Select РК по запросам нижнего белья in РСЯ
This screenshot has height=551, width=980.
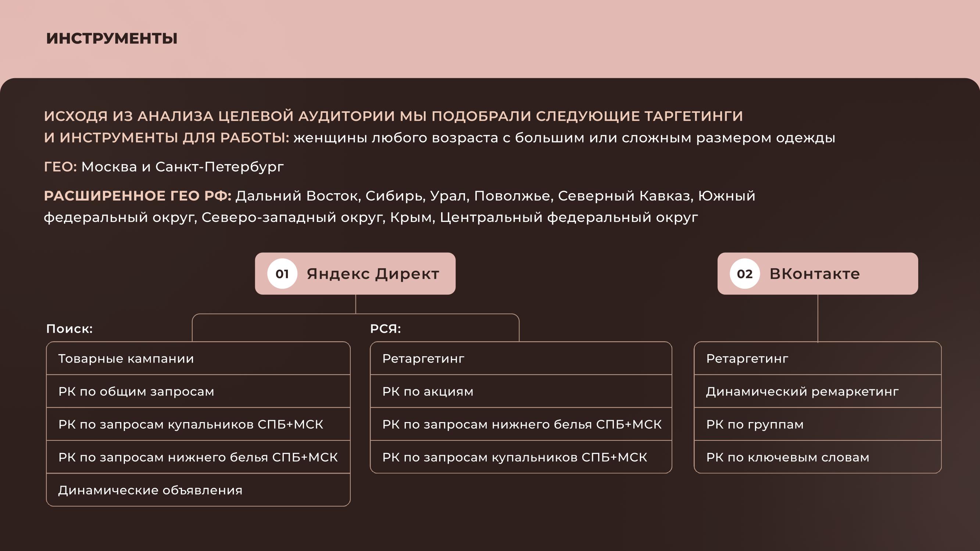tap(521, 424)
